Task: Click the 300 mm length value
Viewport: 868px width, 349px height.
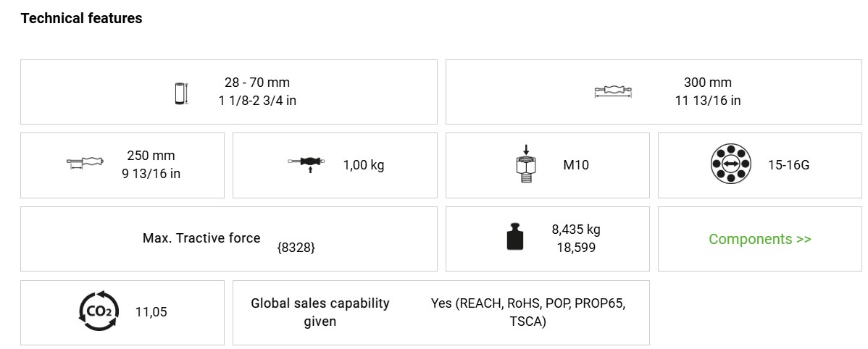Action: coord(707,83)
